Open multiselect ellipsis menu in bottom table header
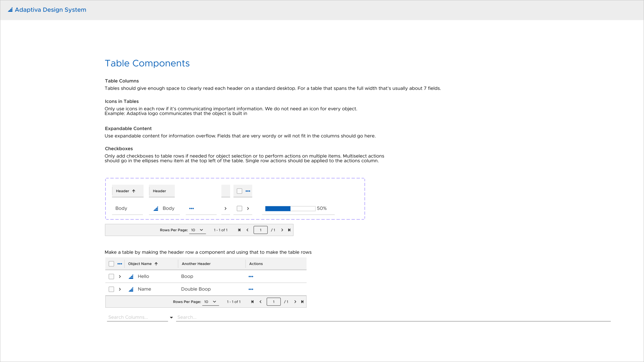644x362 pixels. (x=120, y=264)
